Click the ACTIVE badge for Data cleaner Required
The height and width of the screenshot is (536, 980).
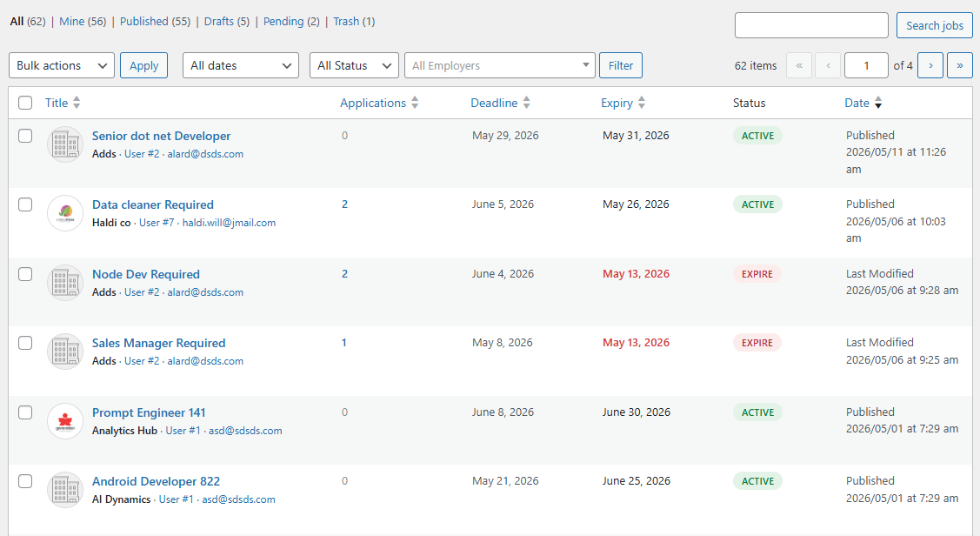[757, 204]
